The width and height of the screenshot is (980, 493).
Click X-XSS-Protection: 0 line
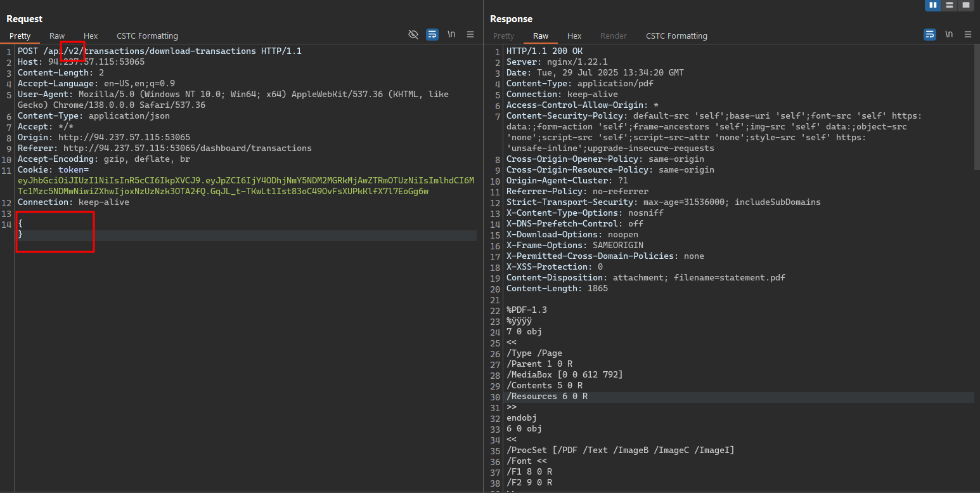(555, 266)
